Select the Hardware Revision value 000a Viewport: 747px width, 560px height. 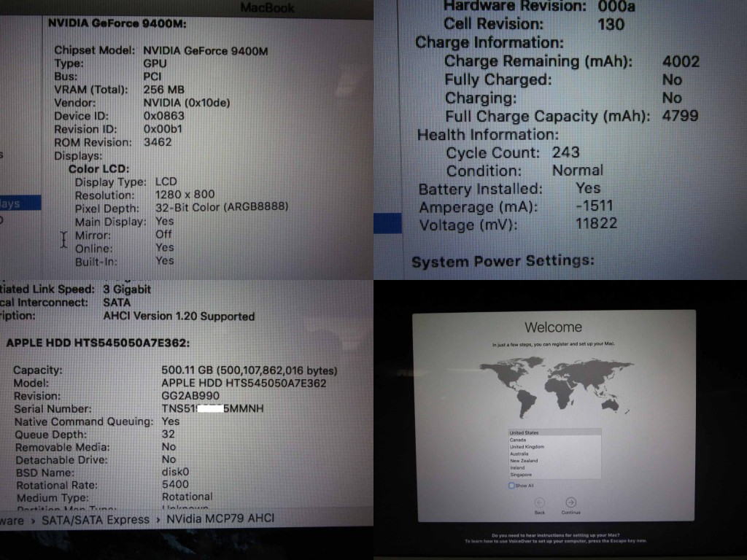[616, 6]
